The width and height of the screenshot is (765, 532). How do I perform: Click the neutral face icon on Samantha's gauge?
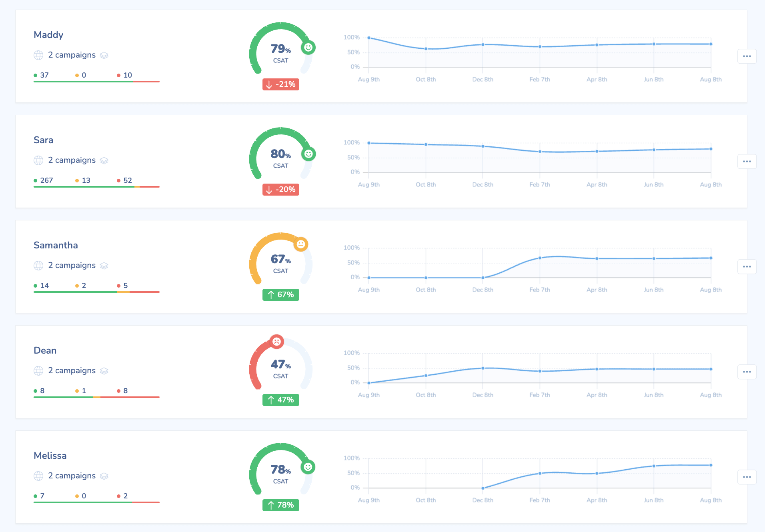[301, 244]
